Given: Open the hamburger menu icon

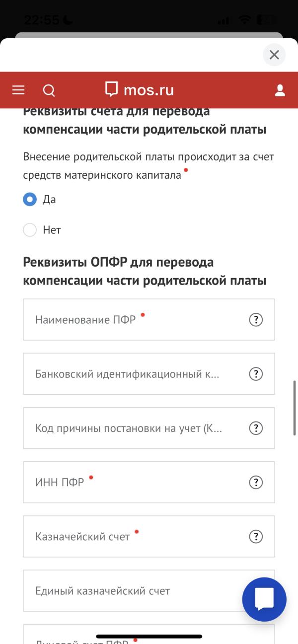Looking at the screenshot, I should (x=18, y=90).
